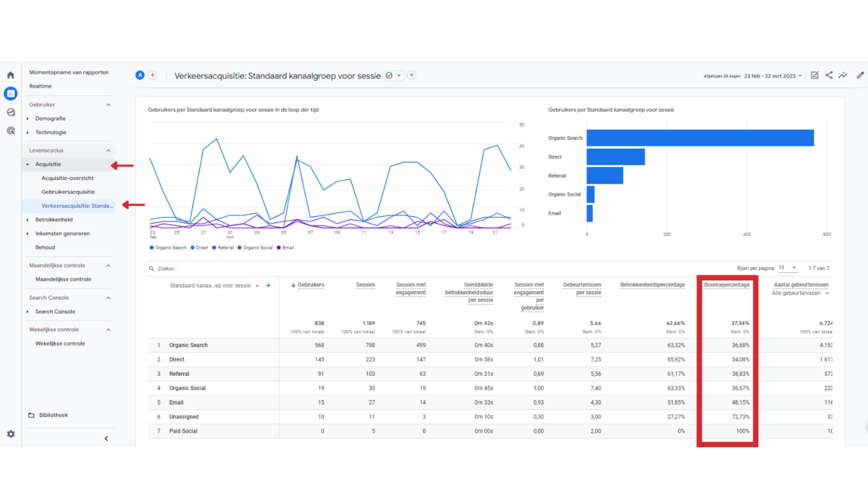Open the Explore icon in left rail
Screen dimensions: 868x488
10,112
